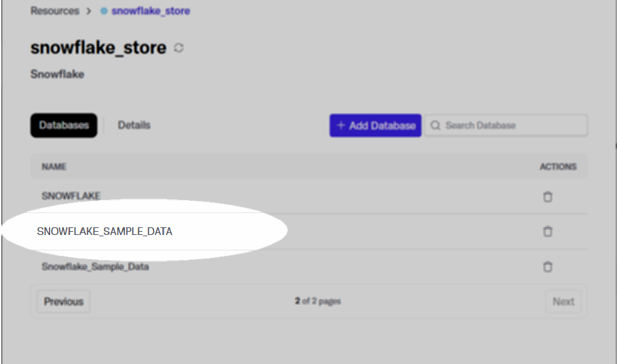This screenshot has width=617, height=364.
Task: Go to the Previous page
Action: click(64, 302)
